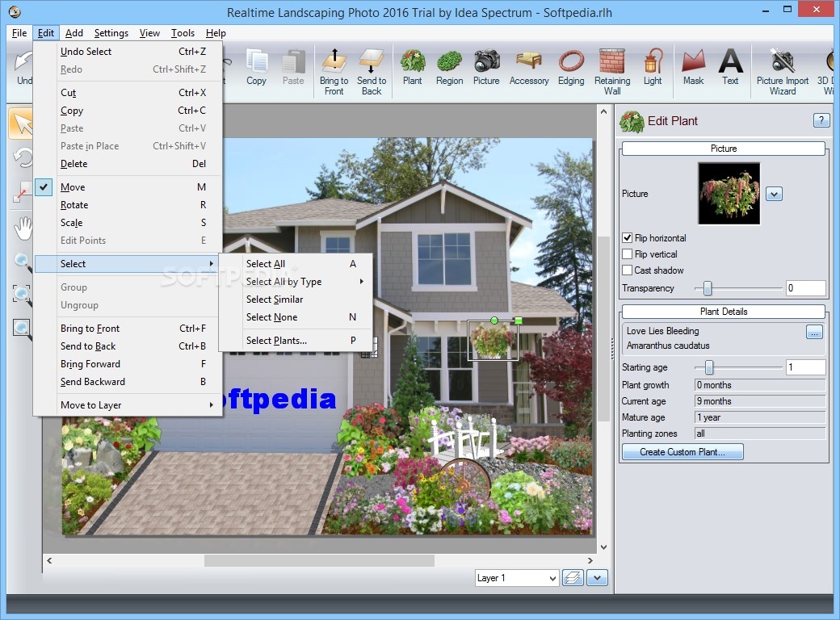Click the Transparency value field
This screenshot has height=620, width=840.
[x=805, y=288]
